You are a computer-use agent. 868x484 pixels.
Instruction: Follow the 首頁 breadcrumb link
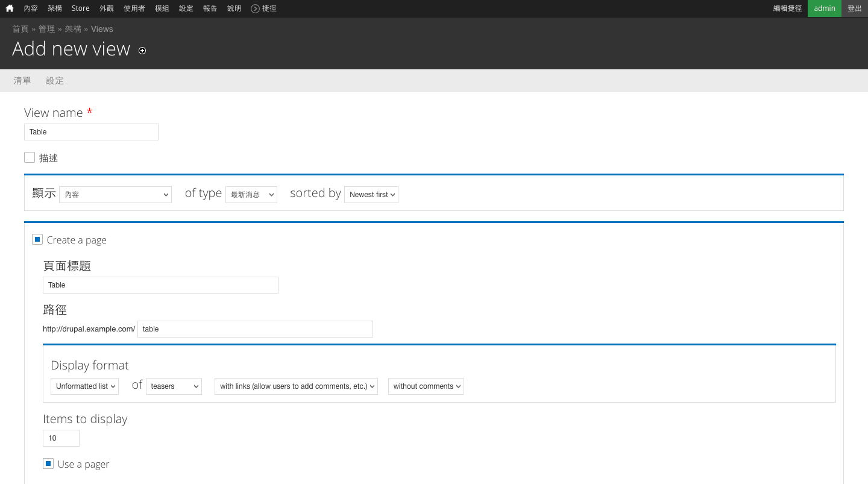tap(20, 29)
